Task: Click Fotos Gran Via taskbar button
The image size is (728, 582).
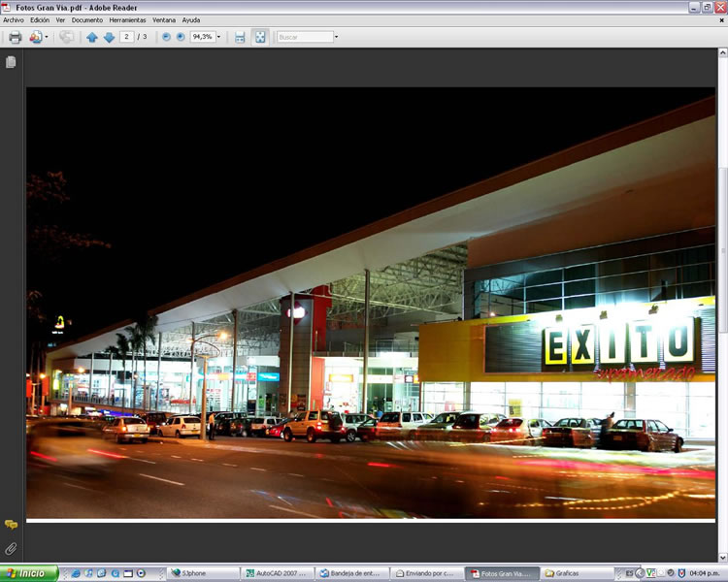Action: pyautogui.click(x=503, y=573)
